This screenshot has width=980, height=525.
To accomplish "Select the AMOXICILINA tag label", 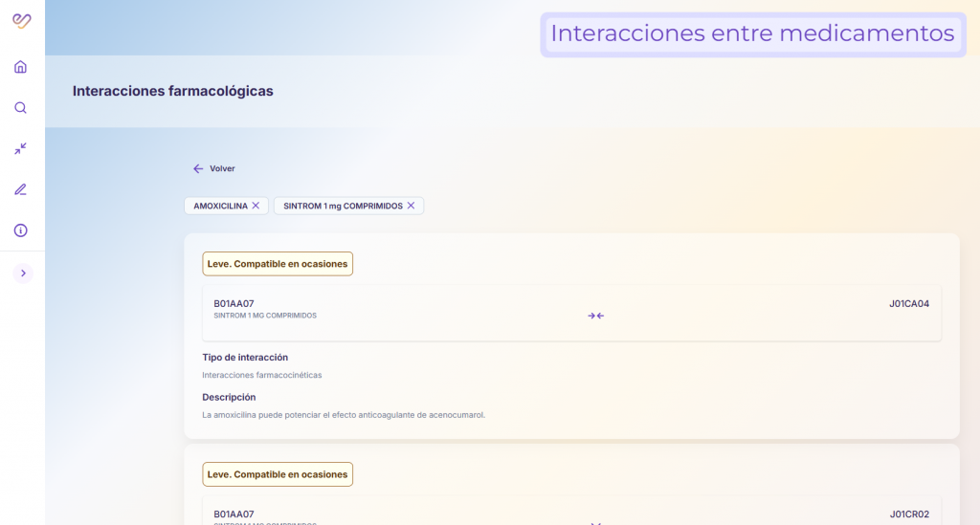I will click(x=221, y=206).
